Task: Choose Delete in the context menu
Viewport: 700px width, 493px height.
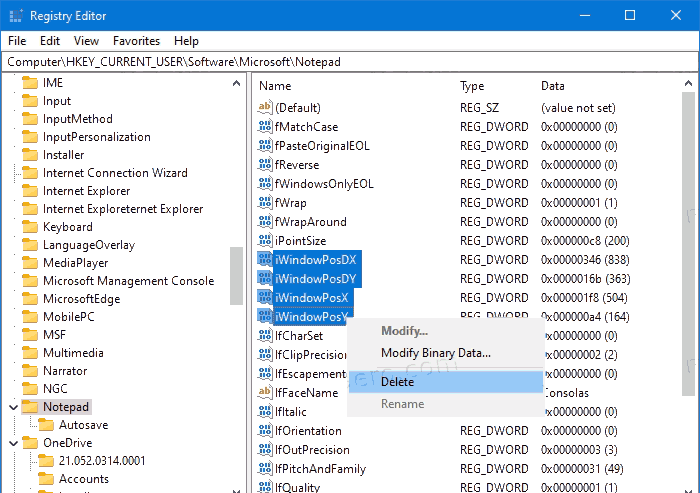Action: pos(446,382)
